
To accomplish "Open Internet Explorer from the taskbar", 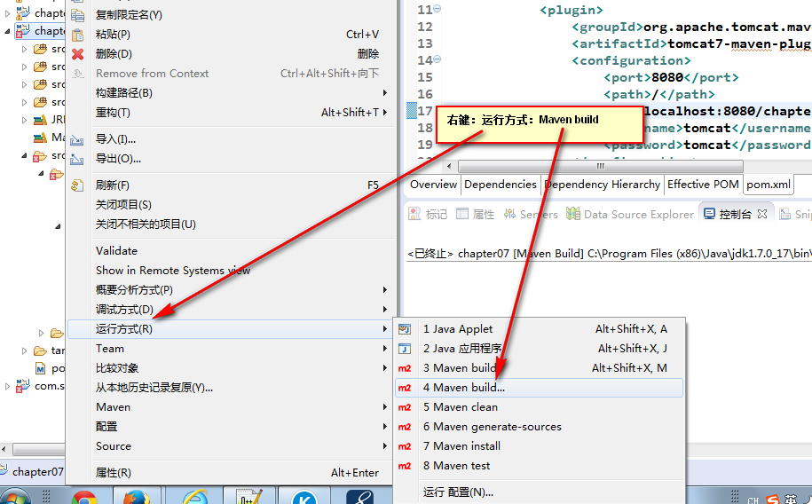I will point(195,497).
